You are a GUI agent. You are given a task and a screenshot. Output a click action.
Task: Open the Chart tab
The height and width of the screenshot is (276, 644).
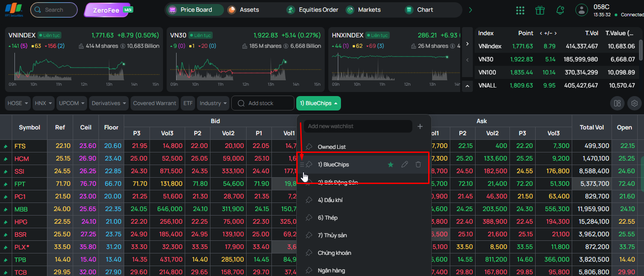(x=420, y=10)
